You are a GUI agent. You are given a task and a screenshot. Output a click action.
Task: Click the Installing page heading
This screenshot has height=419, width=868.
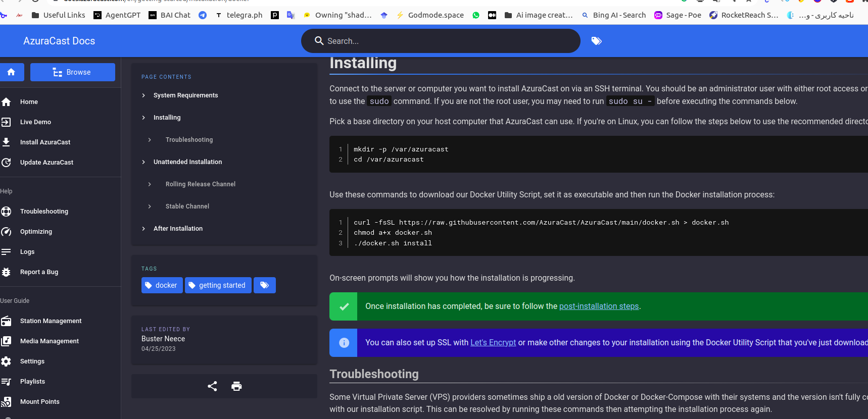(x=363, y=63)
